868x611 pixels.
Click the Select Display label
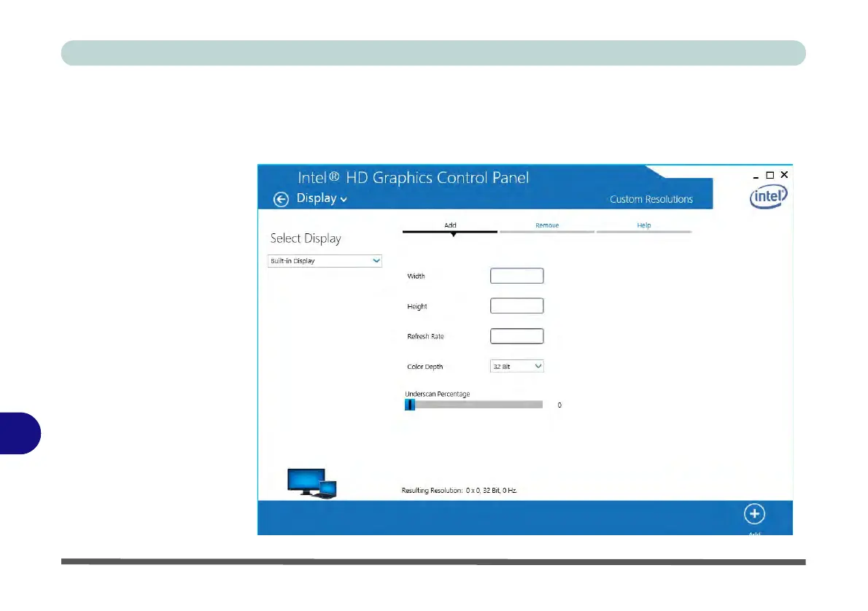[306, 238]
